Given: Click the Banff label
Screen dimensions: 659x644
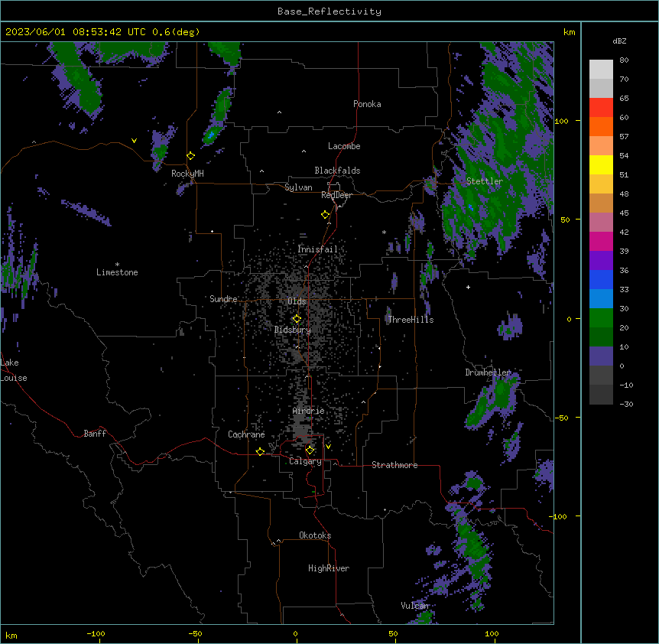Looking at the screenshot, I should click(95, 434).
